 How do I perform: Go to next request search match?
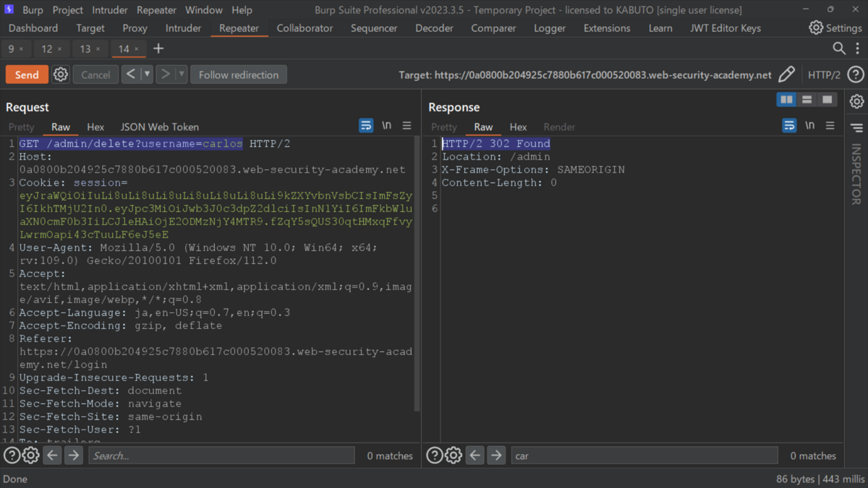click(x=74, y=455)
